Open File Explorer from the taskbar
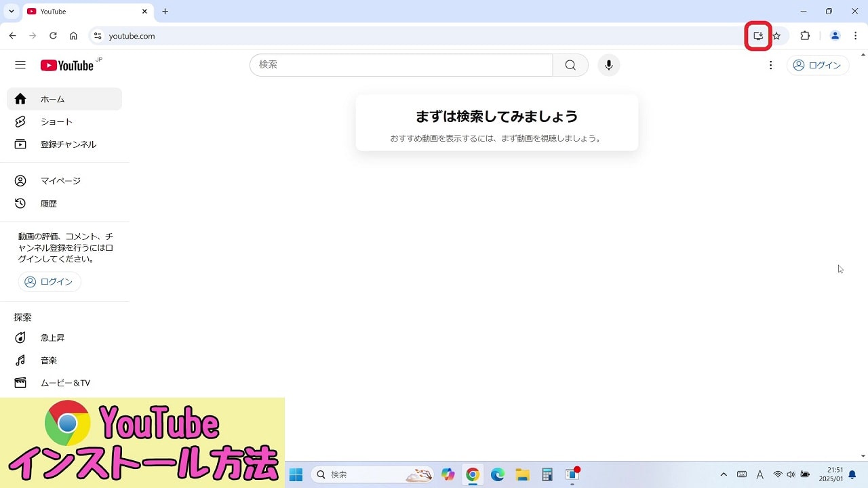This screenshot has width=868, height=488. (x=522, y=474)
